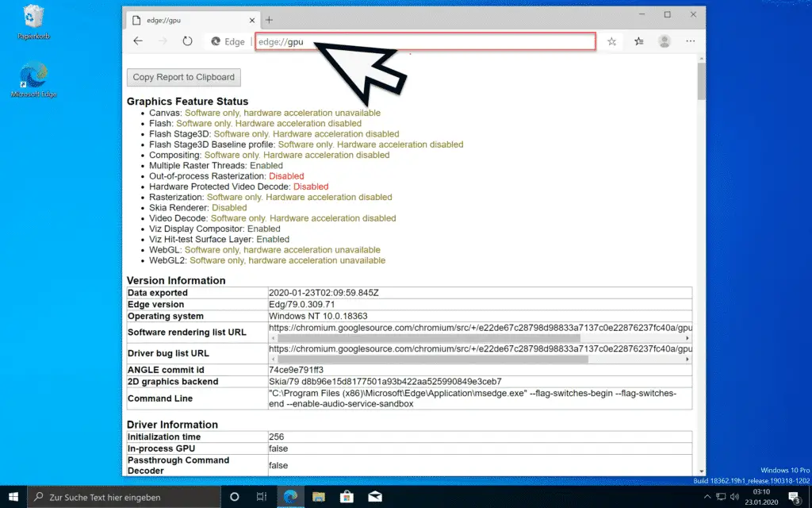The image size is (812, 508).
Task: Open Task View on the taskbar
Action: (262, 497)
